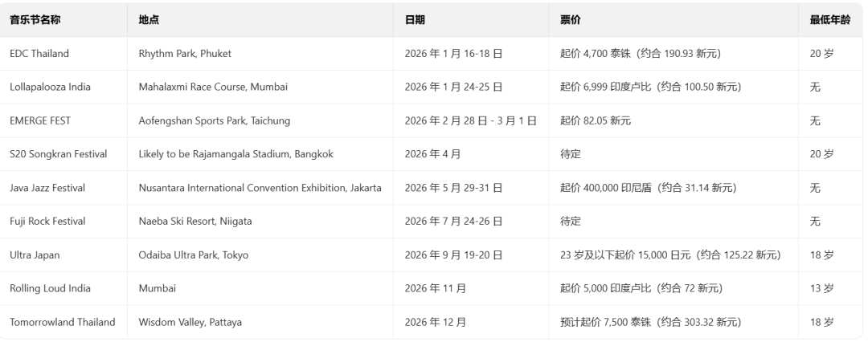The image size is (868, 342).
Task: Click the 地点 column header
Action: coord(149,20)
